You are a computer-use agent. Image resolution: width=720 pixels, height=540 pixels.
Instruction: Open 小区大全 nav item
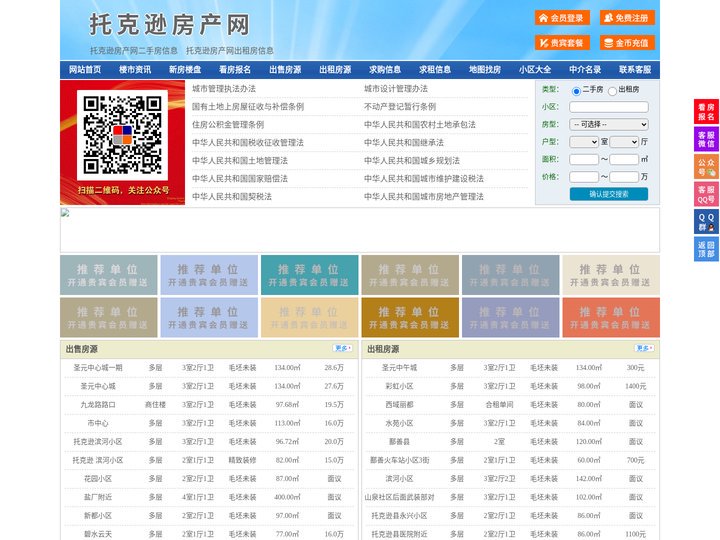[x=535, y=70]
